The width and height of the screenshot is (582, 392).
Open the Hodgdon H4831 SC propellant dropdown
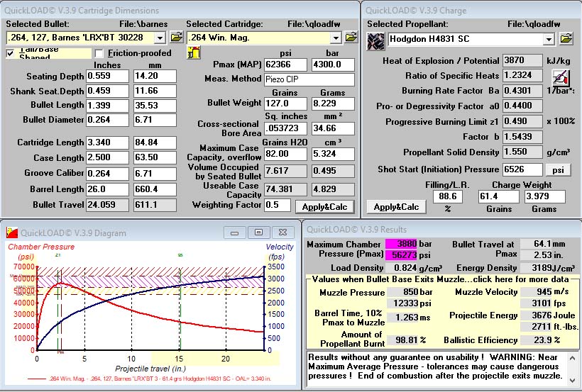[549, 39]
